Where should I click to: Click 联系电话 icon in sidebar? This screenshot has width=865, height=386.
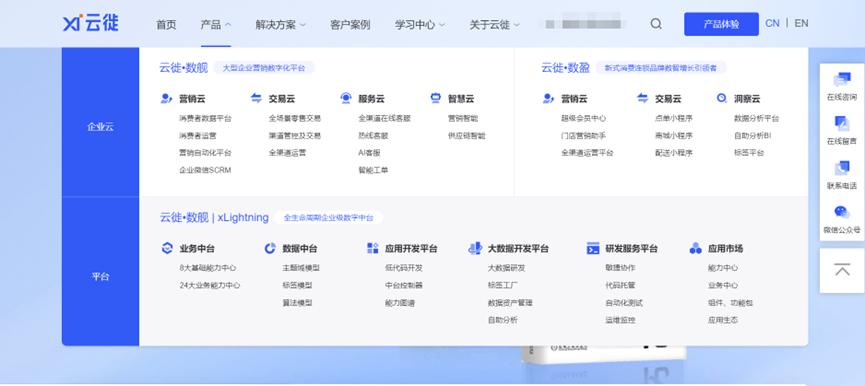tap(842, 168)
